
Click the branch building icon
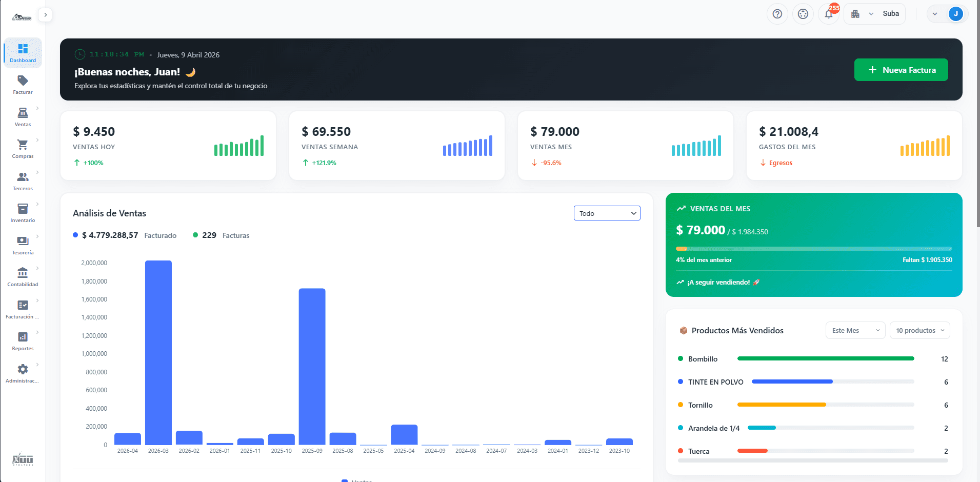tap(855, 14)
